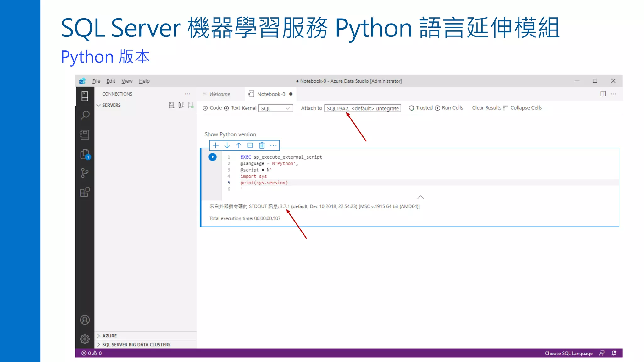Image resolution: width=644 pixels, height=362 pixels.
Task: Open the Kernel SQL dropdown
Action: pos(275,108)
